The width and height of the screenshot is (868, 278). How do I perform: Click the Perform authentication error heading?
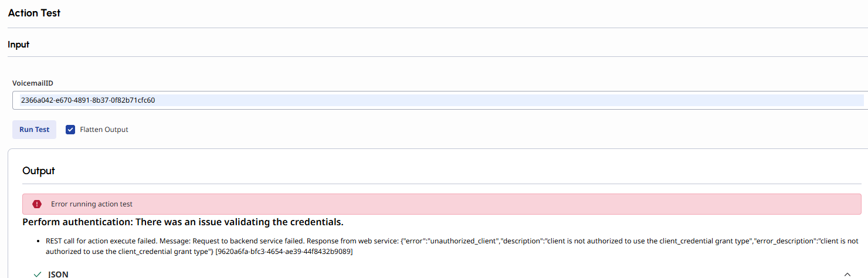tap(182, 222)
